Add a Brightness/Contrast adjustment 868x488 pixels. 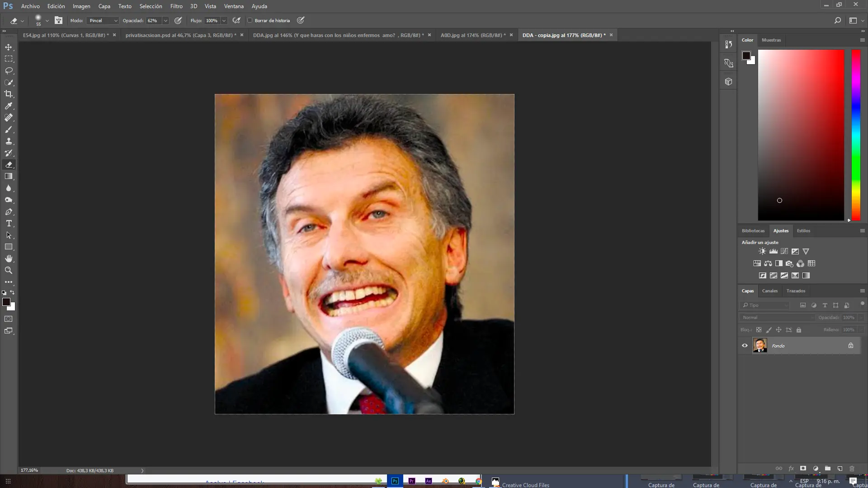click(x=762, y=251)
